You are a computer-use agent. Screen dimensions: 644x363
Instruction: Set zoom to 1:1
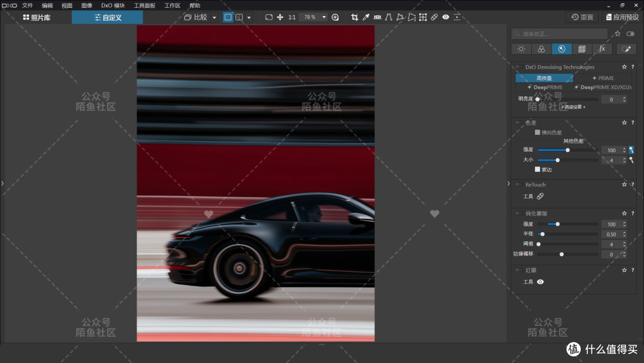292,17
